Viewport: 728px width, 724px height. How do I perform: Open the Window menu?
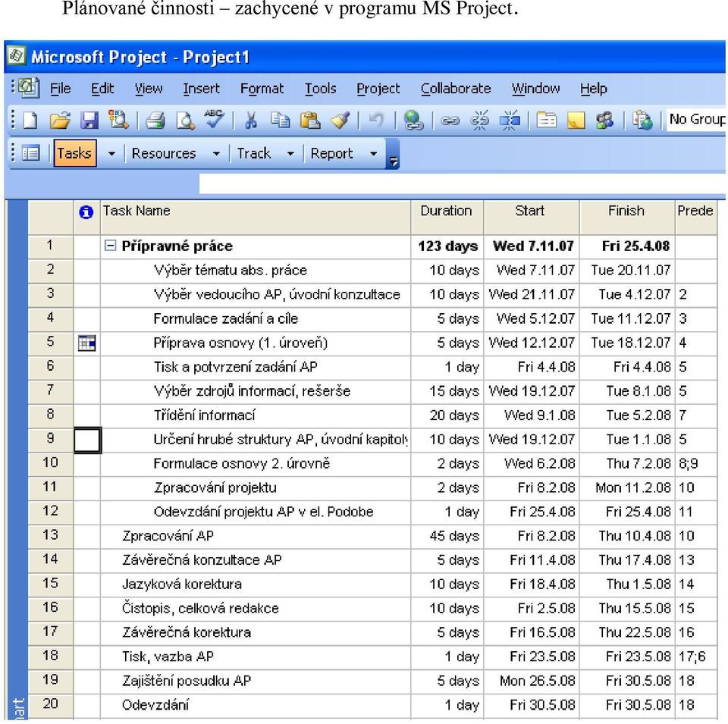pyautogui.click(x=536, y=88)
